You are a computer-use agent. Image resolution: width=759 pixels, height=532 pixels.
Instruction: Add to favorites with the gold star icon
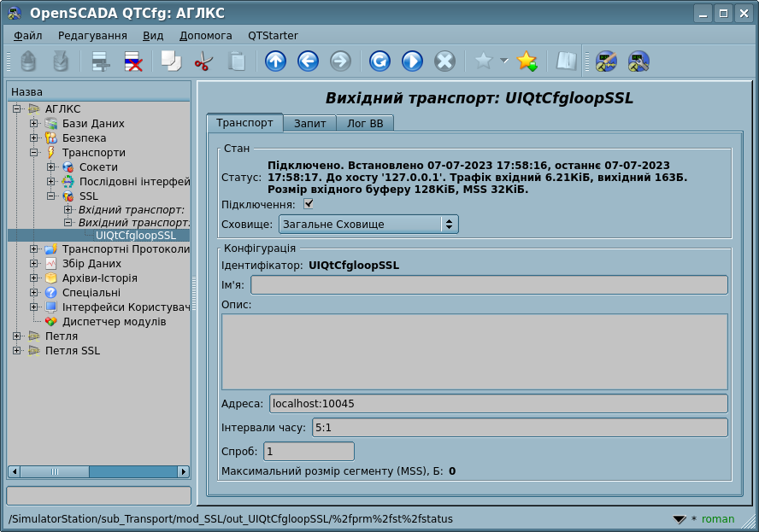pyautogui.click(x=527, y=61)
